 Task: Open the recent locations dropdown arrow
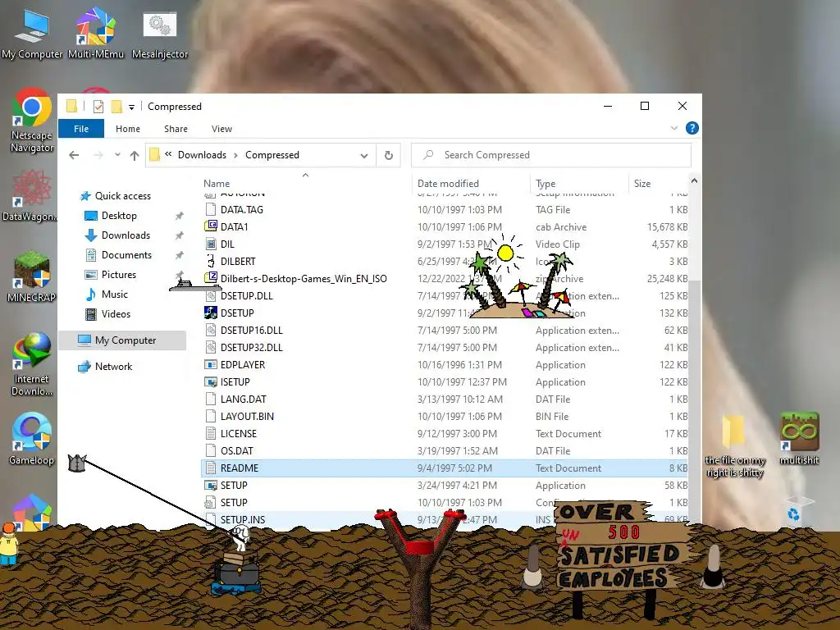click(117, 155)
